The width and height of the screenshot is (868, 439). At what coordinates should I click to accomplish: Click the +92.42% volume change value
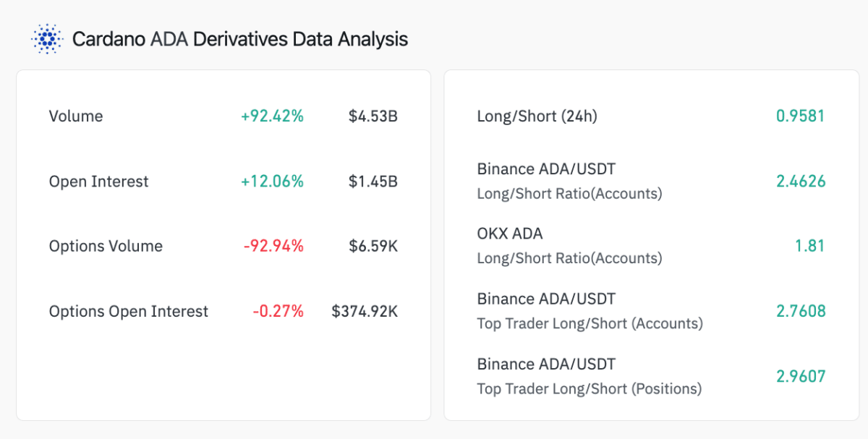click(272, 116)
